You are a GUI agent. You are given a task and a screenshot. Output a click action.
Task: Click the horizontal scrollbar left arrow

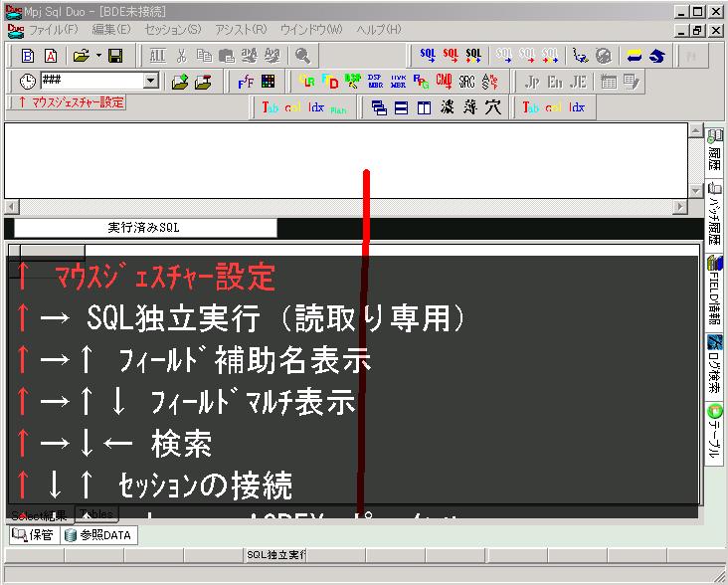tap(12, 206)
